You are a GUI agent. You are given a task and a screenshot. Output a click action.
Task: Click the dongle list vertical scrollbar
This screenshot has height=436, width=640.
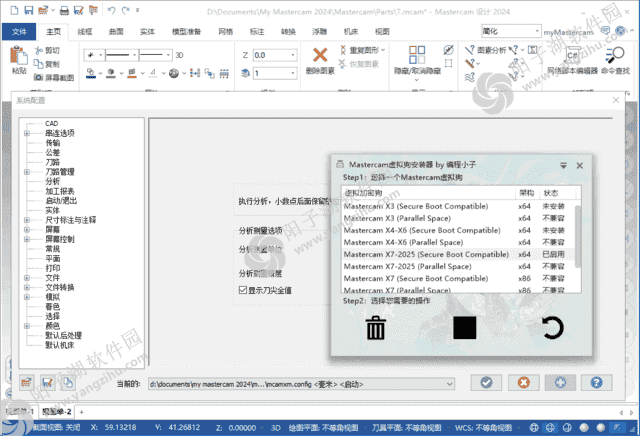(x=578, y=239)
